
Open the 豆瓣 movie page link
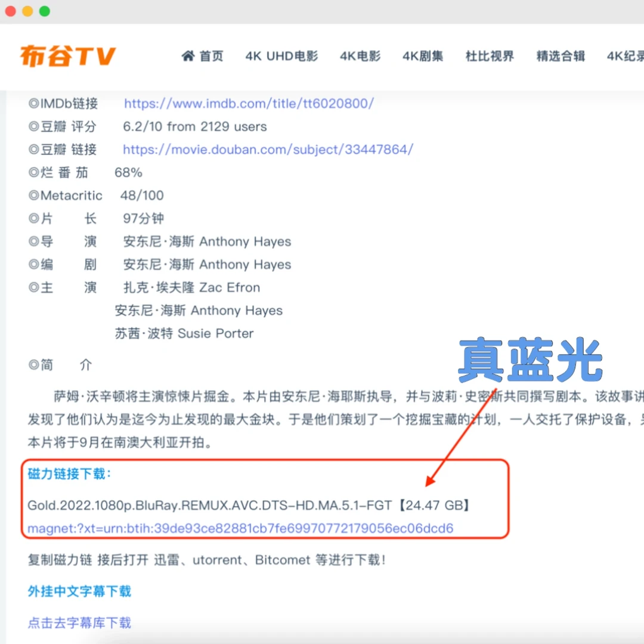(268, 150)
